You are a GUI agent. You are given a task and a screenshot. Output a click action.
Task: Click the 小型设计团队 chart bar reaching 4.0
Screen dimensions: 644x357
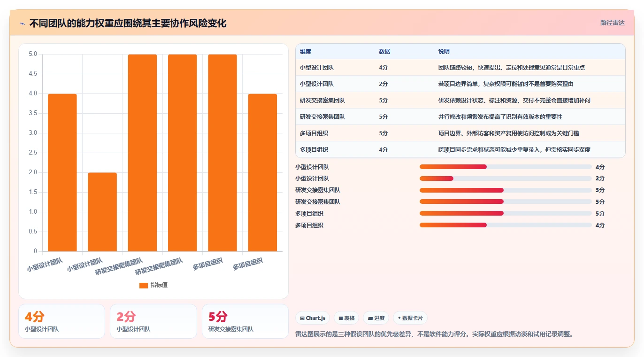tap(62, 172)
